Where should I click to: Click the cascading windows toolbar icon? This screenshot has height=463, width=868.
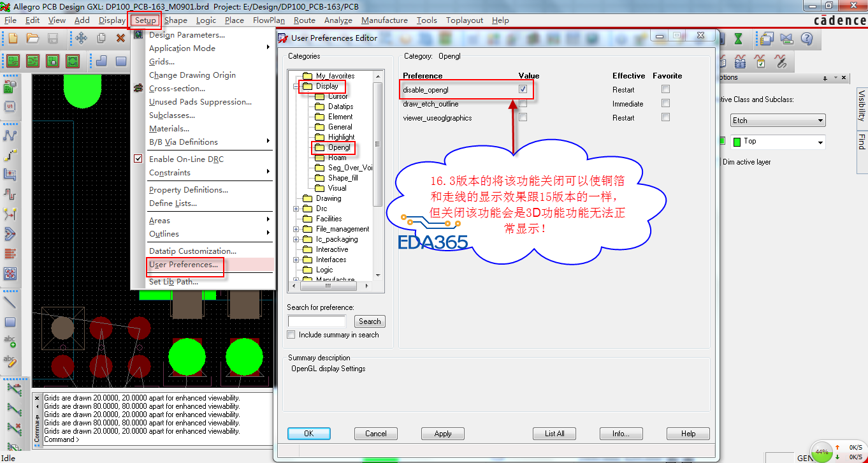click(767, 38)
